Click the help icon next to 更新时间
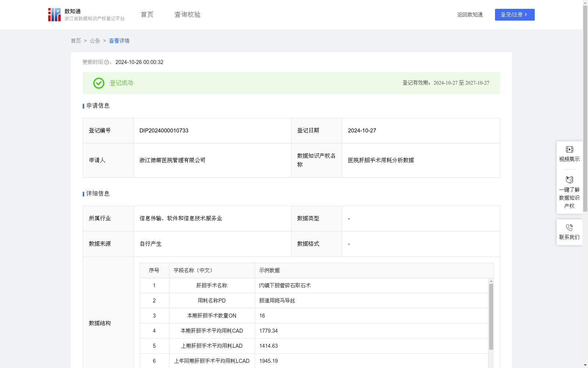The height and width of the screenshot is (368, 588). [107, 63]
